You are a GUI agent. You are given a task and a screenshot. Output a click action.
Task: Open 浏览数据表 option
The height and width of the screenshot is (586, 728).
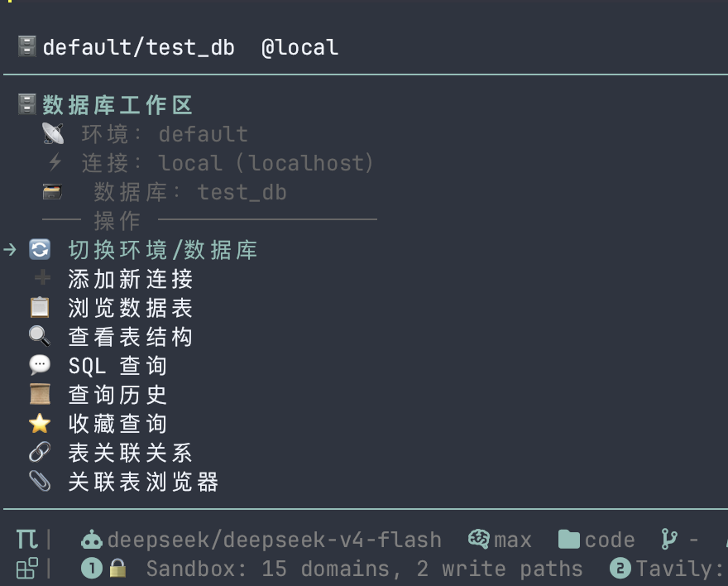131,308
